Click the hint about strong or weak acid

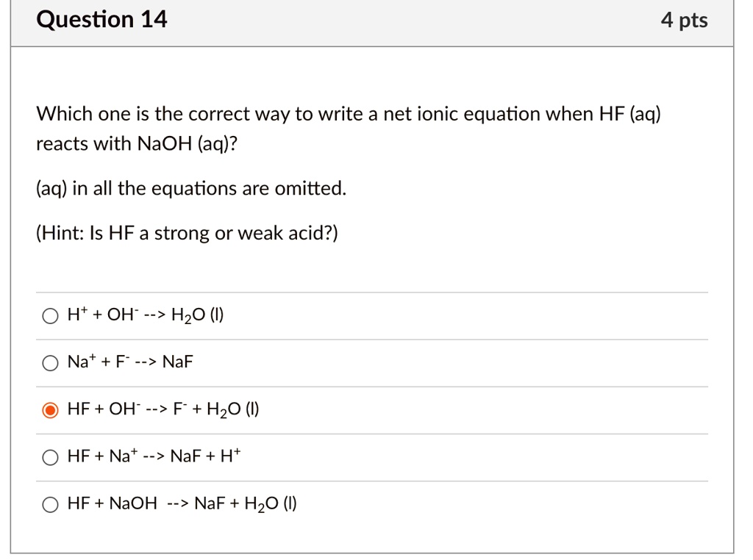pos(186,233)
